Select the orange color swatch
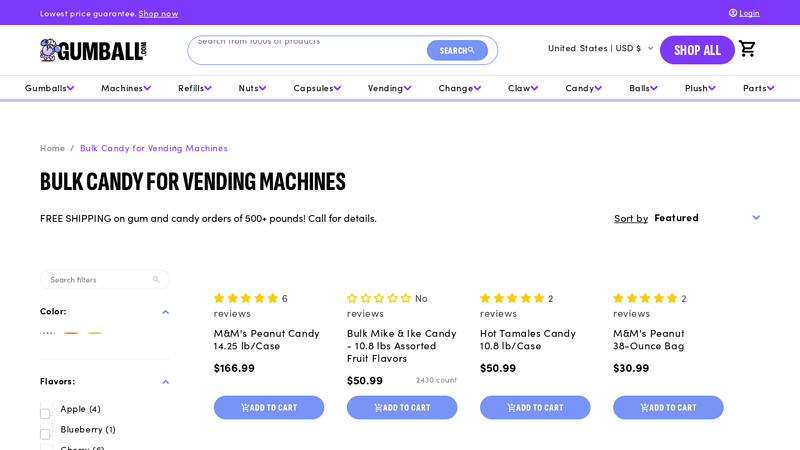The height and width of the screenshot is (450, 800). click(x=71, y=333)
